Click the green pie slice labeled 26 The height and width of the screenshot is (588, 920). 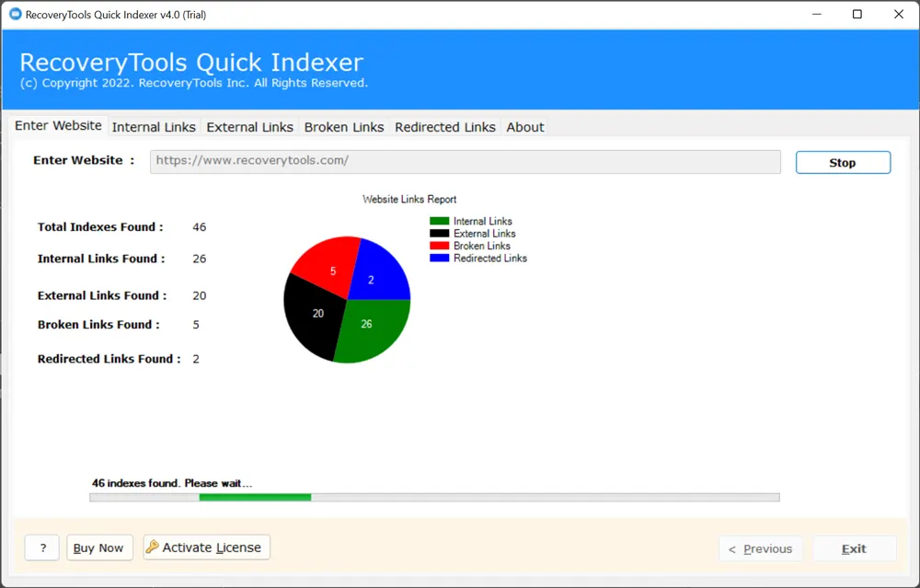(374, 330)
